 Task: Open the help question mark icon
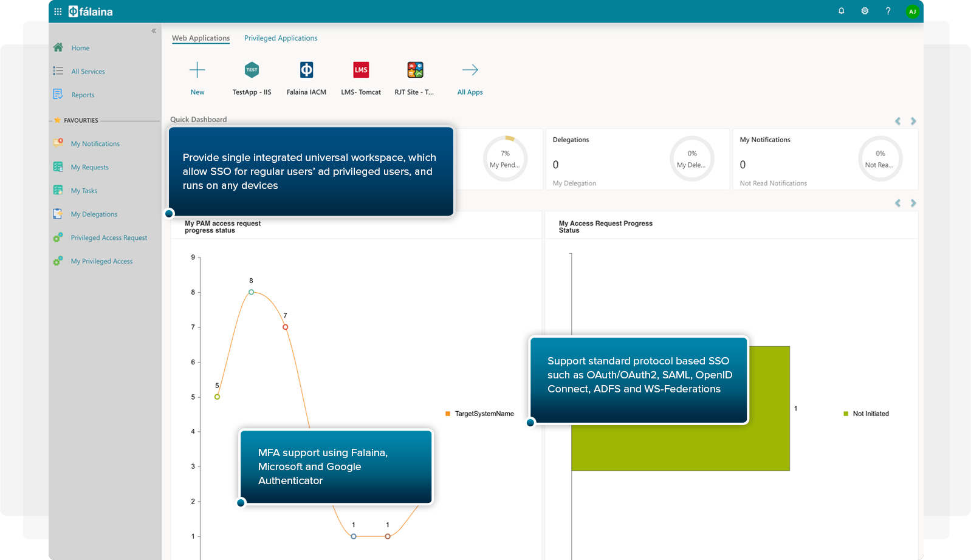pyautogui.click(x=888, y=11)
